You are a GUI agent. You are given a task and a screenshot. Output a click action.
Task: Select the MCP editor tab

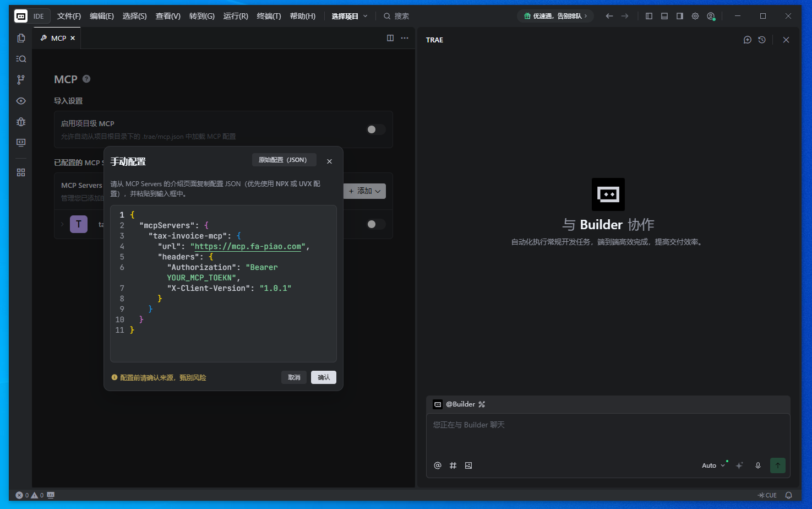click(57, 38)
